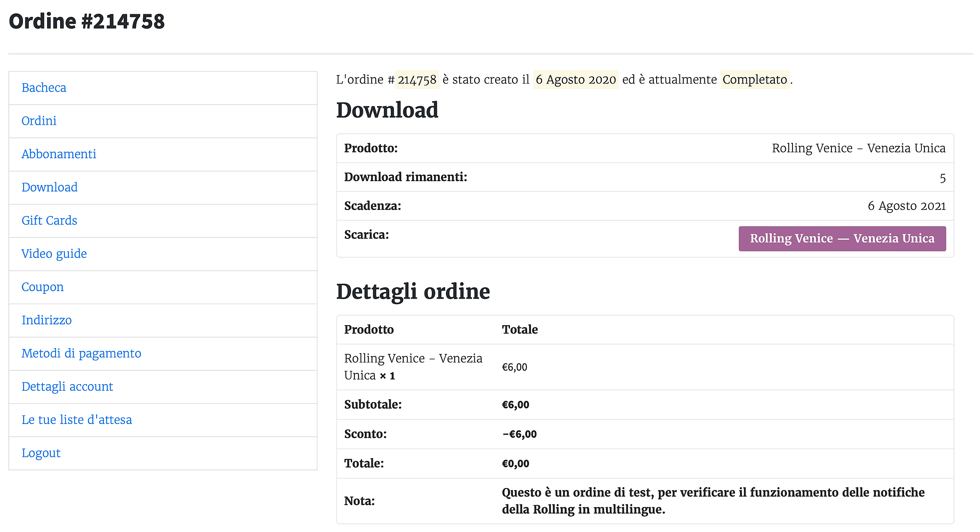Click Subtotale amount €6,00
980x532 pixels.
tap(516, 405)
